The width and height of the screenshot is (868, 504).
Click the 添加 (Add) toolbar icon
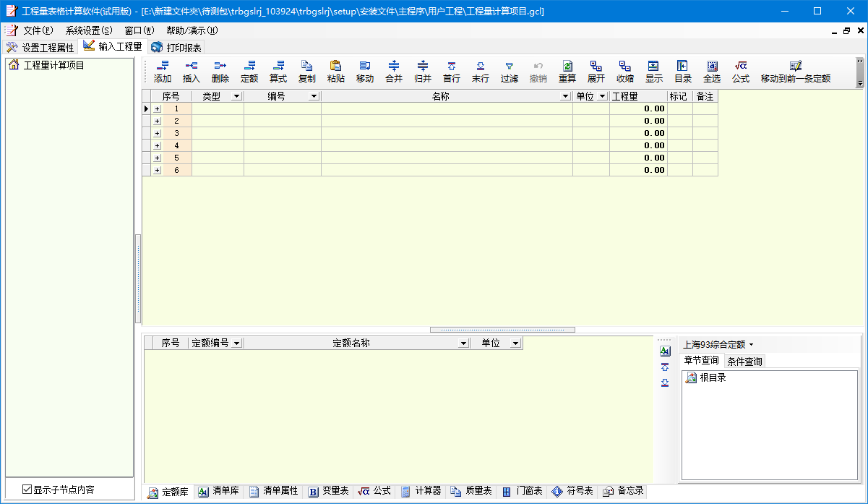tap(163, 72)
